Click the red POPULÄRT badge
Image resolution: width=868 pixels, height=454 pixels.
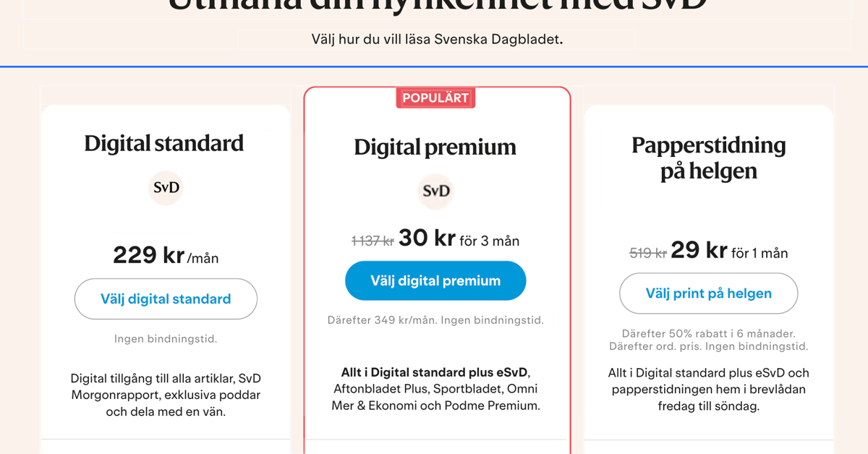[x=435, y=98]
